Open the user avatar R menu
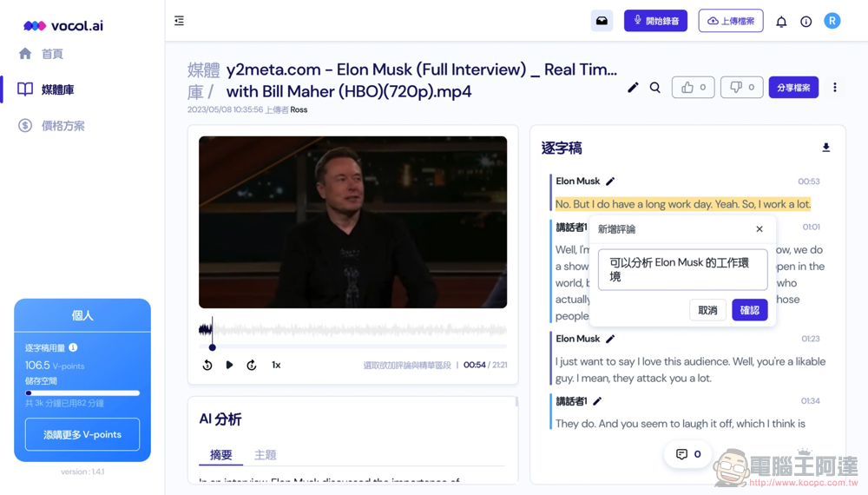 tap(832, 21)
